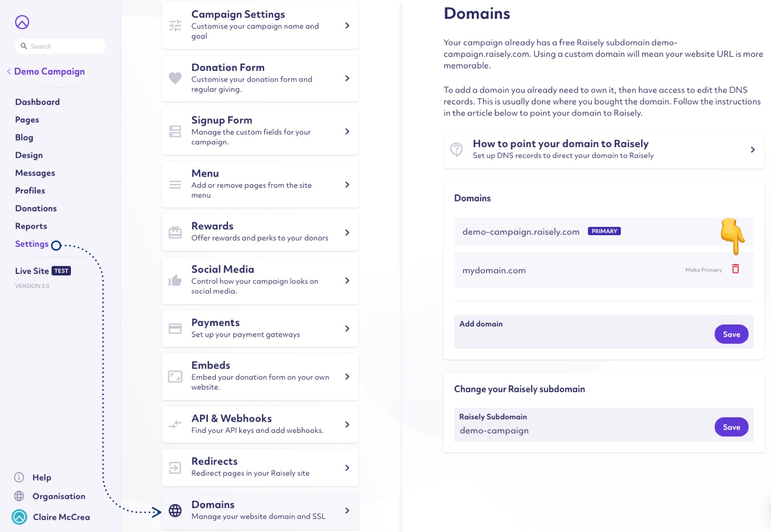Click into the Search field
The width and height of the screenshot is (771, 532).
pyautogui.click(x=60, y=46)
